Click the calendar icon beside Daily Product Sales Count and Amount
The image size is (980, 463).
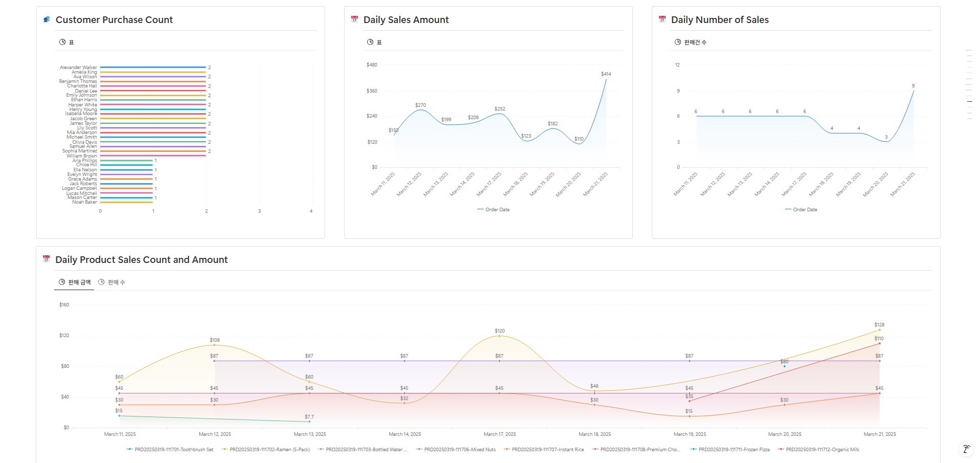tap(46, 259)
